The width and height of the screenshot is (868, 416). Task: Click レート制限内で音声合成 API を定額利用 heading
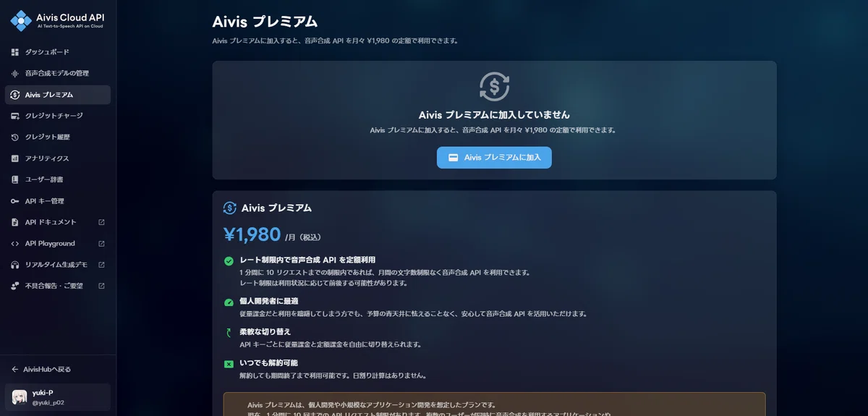(x=307, y=260)
